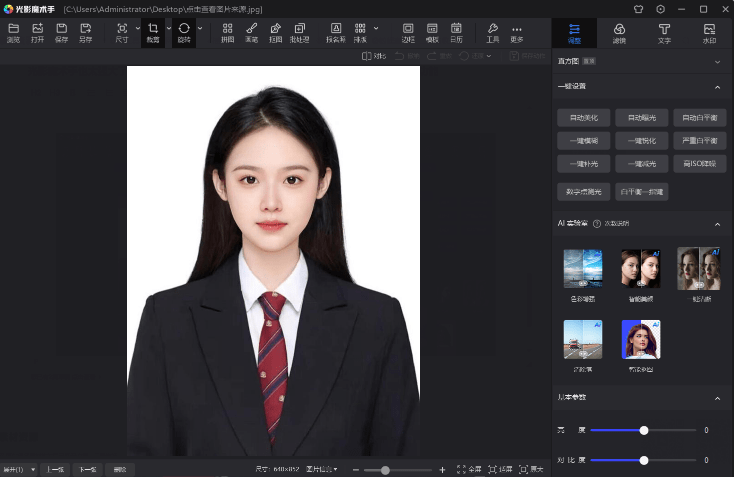Switch to the Watermark (水印) tab
Viewport: 734px width, 477px height.
[x=709, y=33]
